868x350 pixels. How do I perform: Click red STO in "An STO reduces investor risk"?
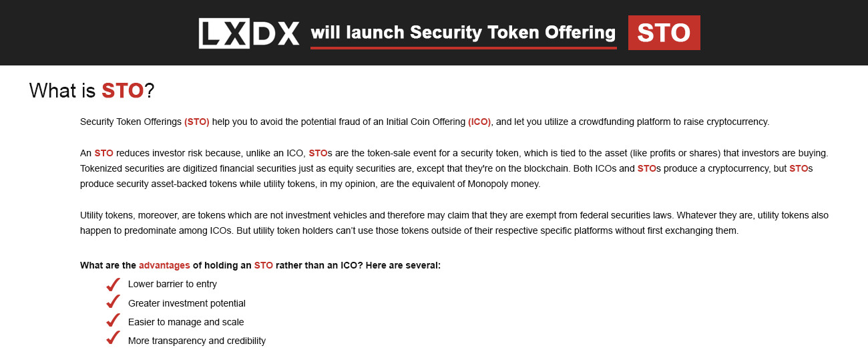click(x=103, y=153)
